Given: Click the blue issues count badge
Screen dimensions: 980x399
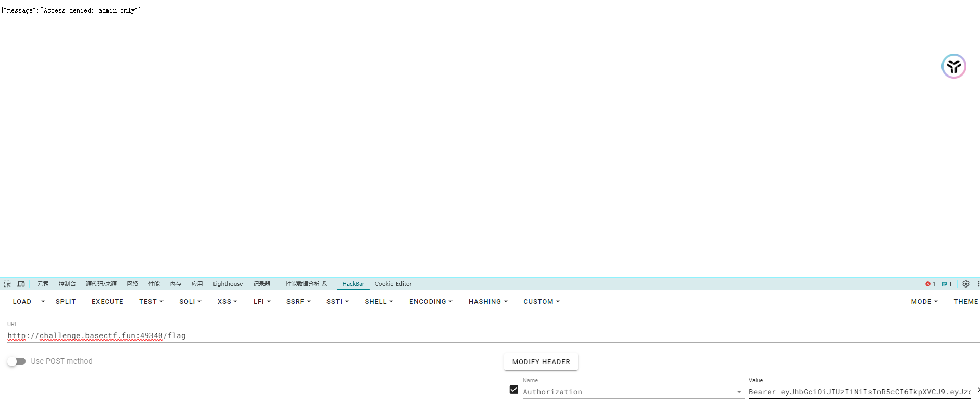Looking at the screenshot, I should pos(947,284).
